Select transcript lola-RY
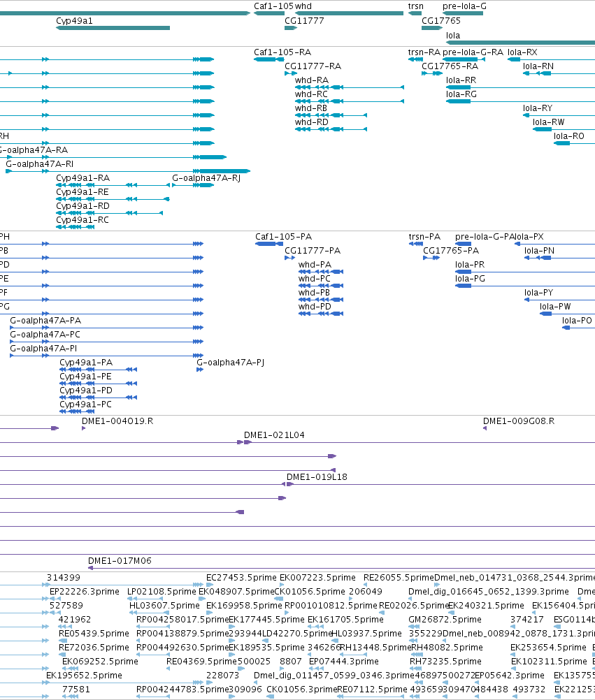Image resolution: width=595 pixels, height=700 pixels. coord(538,108)
